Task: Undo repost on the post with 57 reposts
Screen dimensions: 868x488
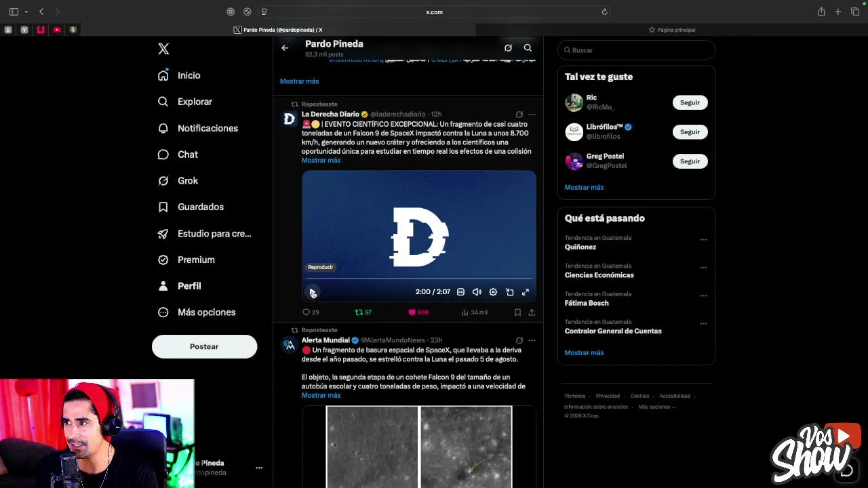Action: click(x=363, y=312)
